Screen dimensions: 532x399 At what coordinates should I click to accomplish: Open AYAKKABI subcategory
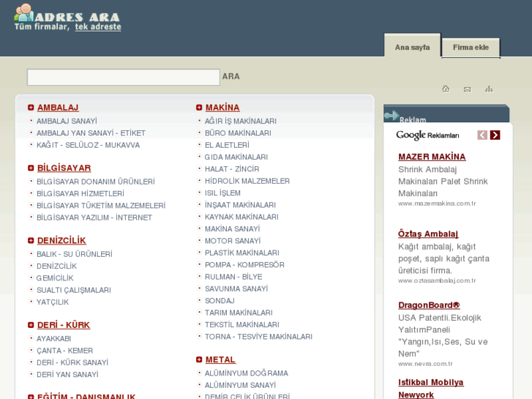[x=54, y=338]
